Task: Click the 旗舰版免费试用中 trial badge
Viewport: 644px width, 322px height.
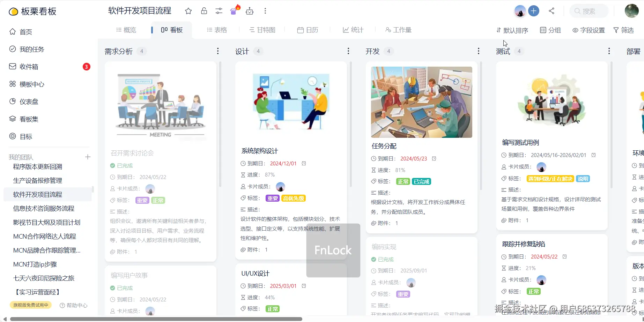Action: coord(31,305)
